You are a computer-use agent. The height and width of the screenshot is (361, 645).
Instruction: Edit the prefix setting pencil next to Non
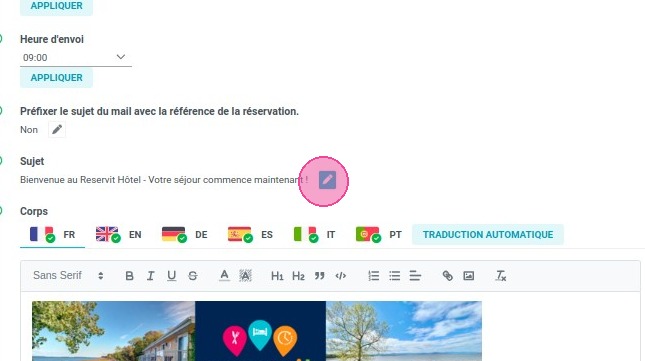coord(57,130)
